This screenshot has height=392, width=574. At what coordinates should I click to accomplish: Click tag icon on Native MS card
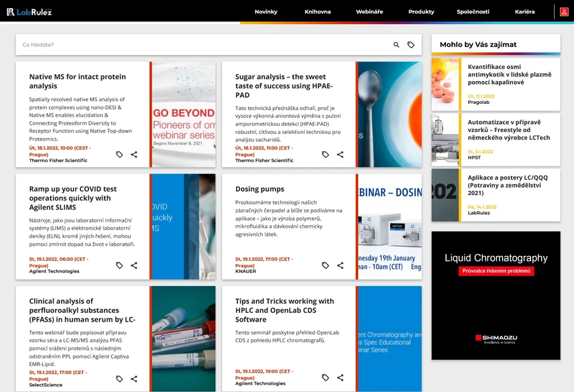(x=119, y=154)
